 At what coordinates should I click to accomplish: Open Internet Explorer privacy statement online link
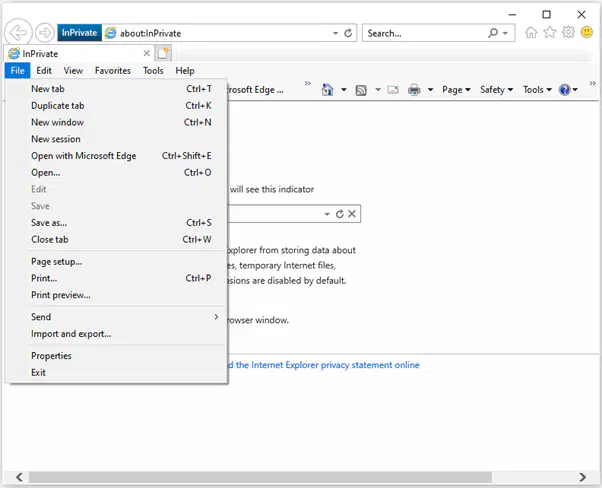(323, 365)
